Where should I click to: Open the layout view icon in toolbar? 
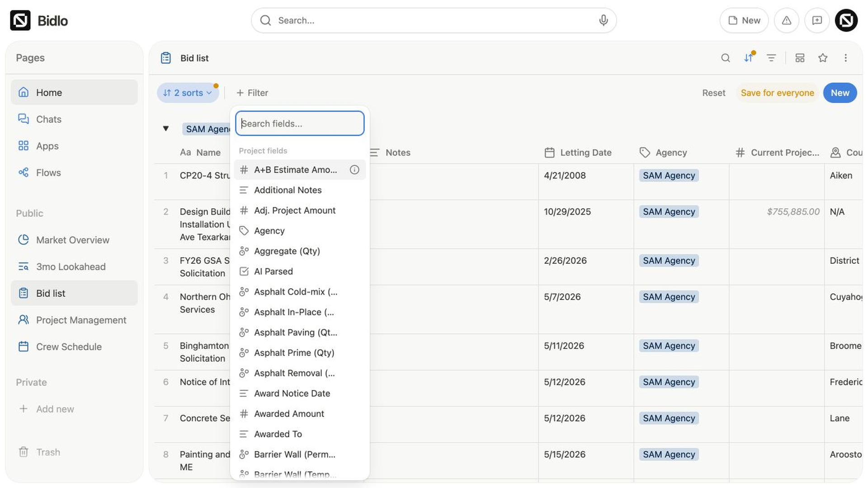click(x=800, y=58)
